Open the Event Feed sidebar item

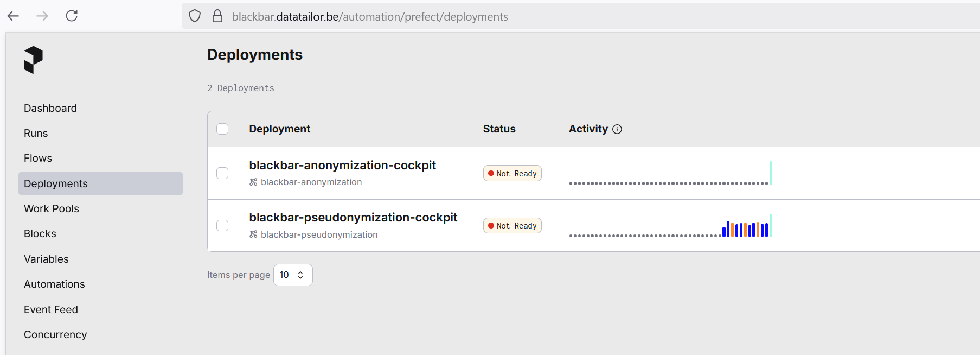tap(51, 310)
